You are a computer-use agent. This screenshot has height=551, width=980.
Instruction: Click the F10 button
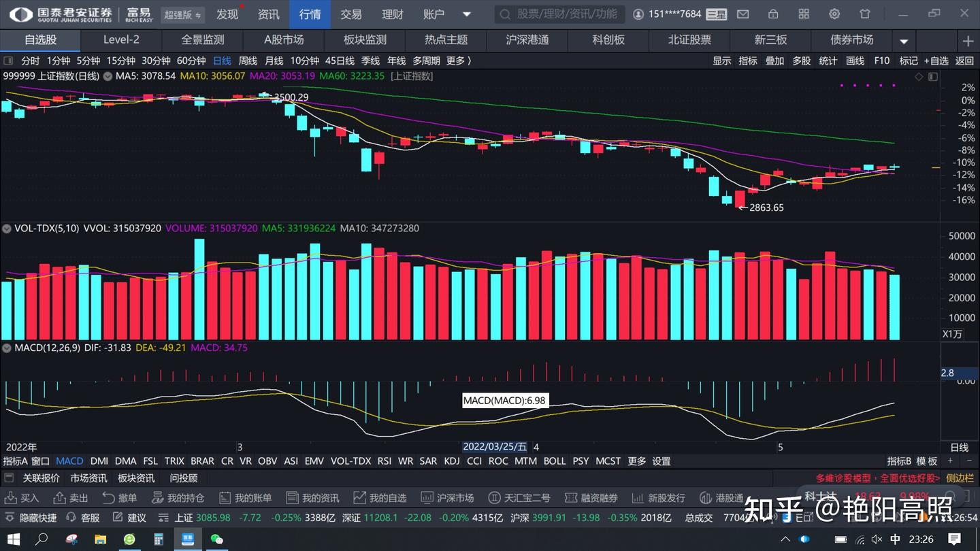point(881,61)
